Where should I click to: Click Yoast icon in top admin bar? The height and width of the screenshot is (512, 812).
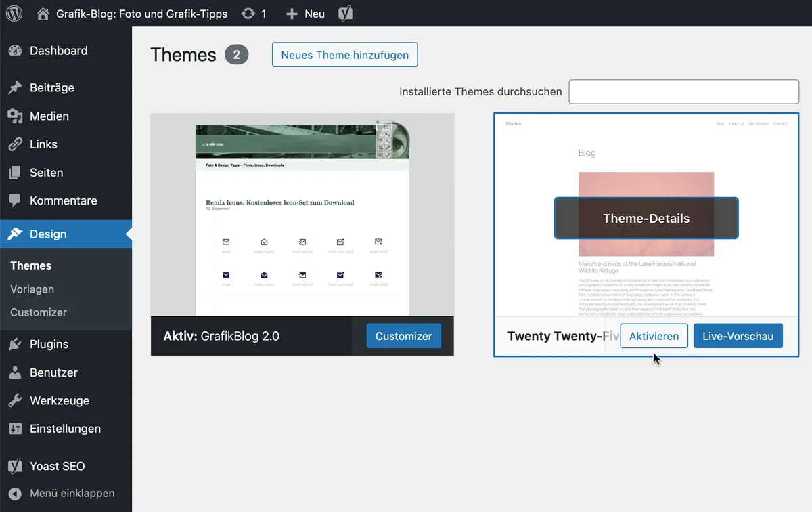pos(346,14)
